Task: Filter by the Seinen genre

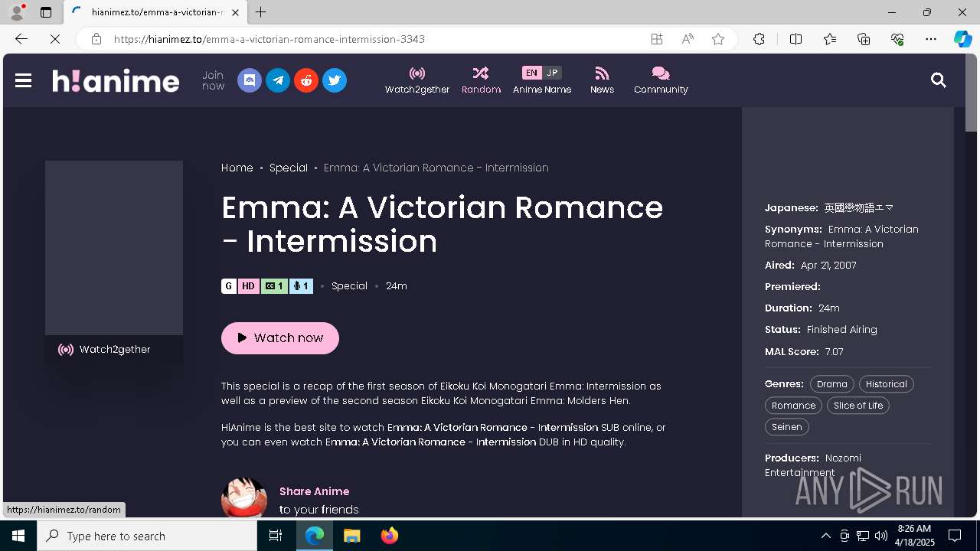Action: (x=787, y=427)
